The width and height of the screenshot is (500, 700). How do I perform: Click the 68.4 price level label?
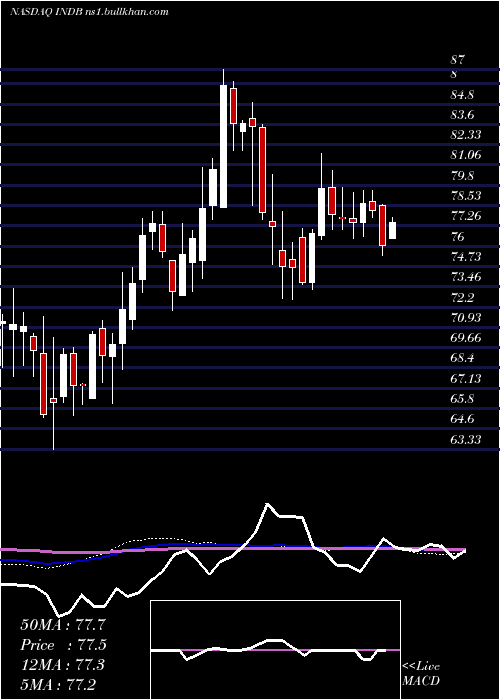pos(462,358)
